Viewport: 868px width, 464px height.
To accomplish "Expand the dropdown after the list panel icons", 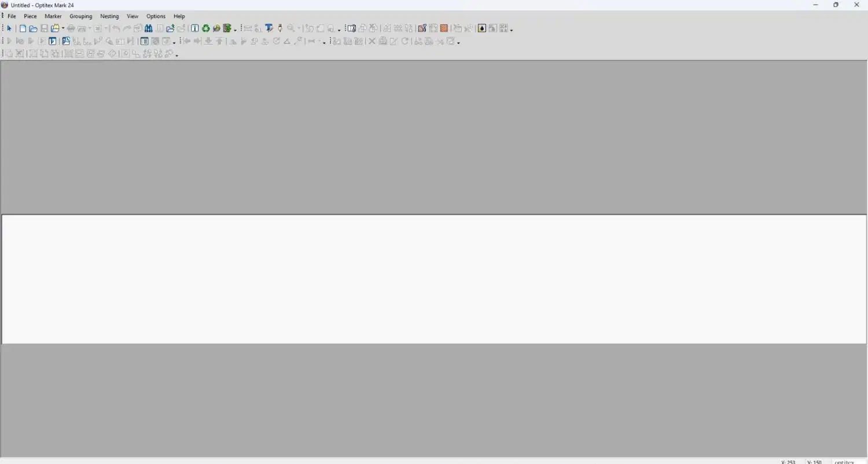I will (x=174, y=42).
